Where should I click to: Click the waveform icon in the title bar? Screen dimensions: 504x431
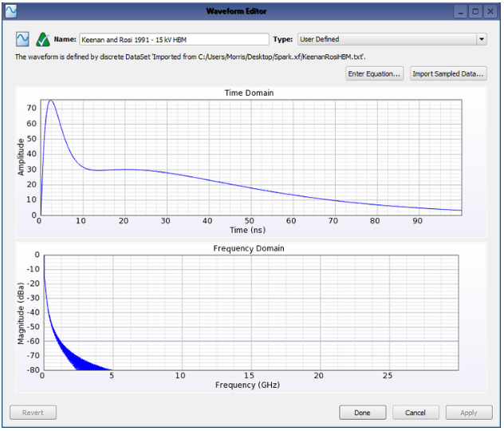(x=11, y=11)
